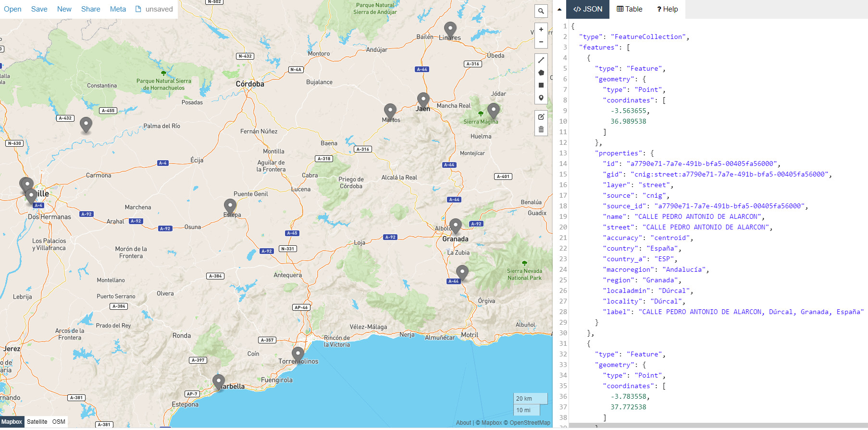Screen dimensions: 868x430
Task: Click the "macroregion": "Andalucía" line
Action: point(656,269)
